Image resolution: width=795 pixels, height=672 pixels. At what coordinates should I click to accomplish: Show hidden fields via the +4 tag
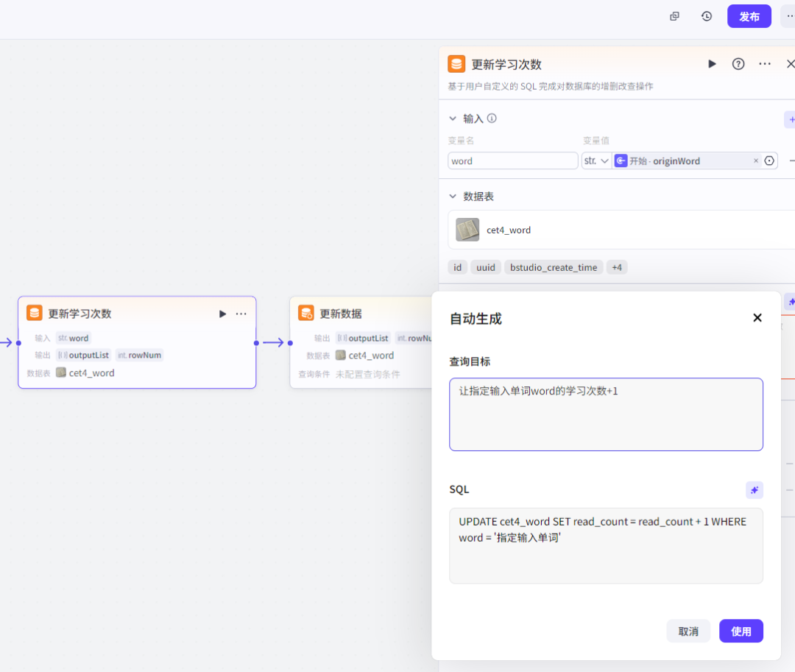point(617,267)
